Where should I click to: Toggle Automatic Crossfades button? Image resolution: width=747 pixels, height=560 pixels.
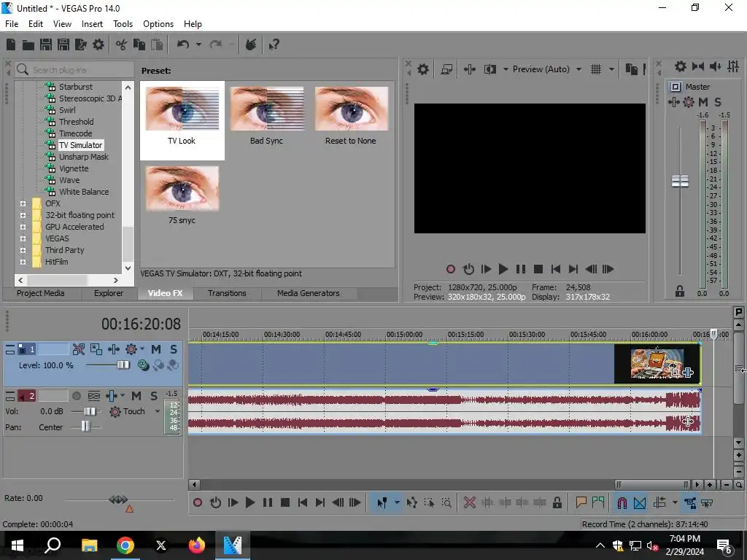(640, 502)
